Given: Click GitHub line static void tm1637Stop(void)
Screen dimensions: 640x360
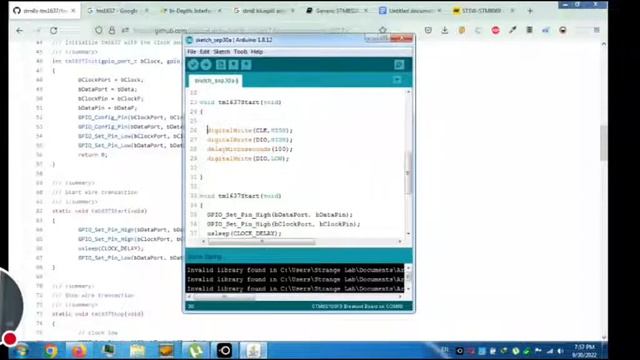Looking at the screenshot, I should coord(98,314).
